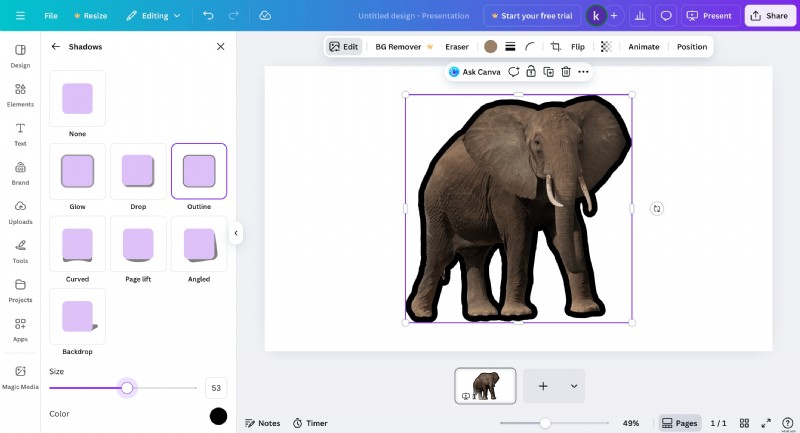
Task: Open the File menu
Action: [x=51, y=16]
